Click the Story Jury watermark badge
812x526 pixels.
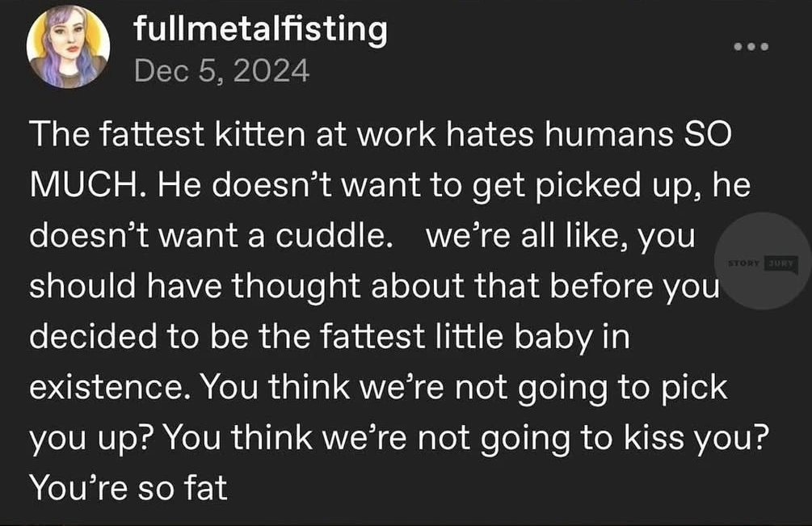tap(763, 262)
